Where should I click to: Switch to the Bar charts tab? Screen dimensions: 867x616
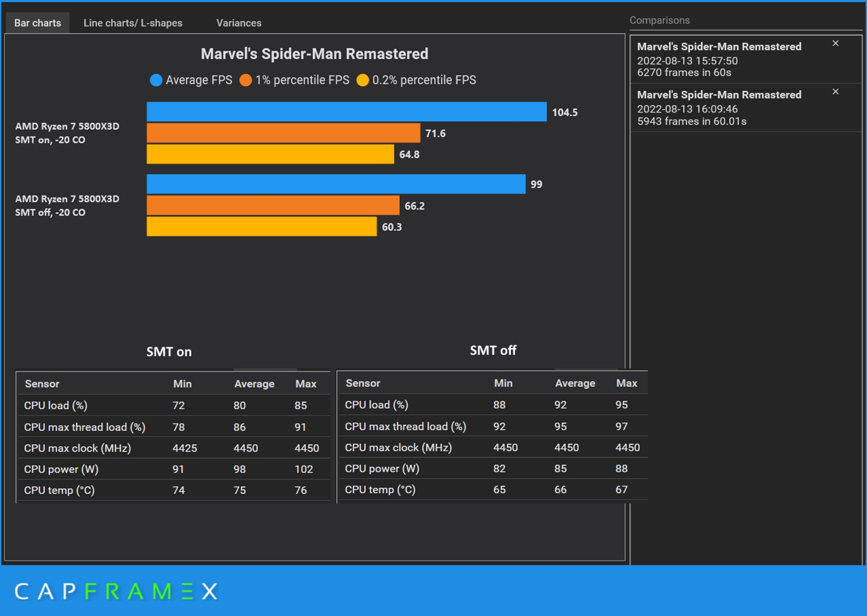(37, 23)
